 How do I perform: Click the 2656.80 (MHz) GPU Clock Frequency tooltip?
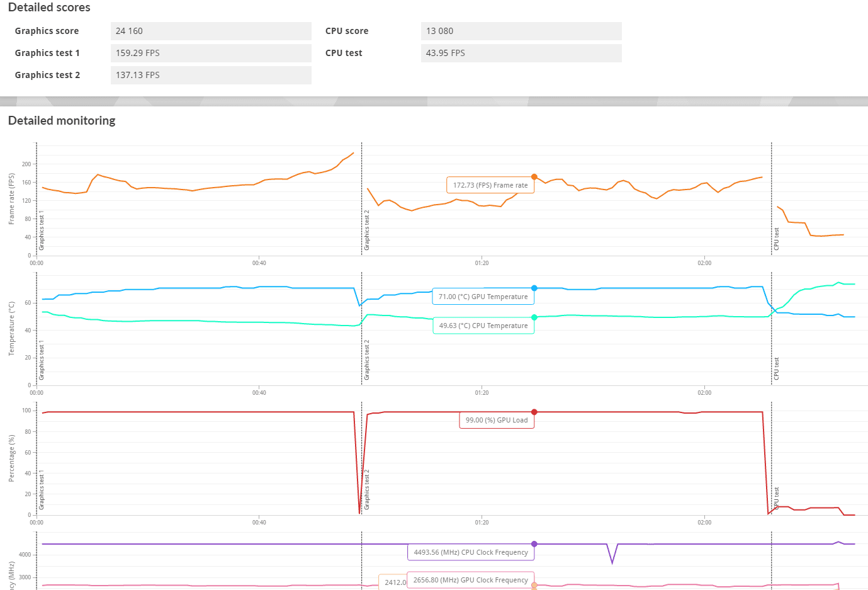coord(471,580)
